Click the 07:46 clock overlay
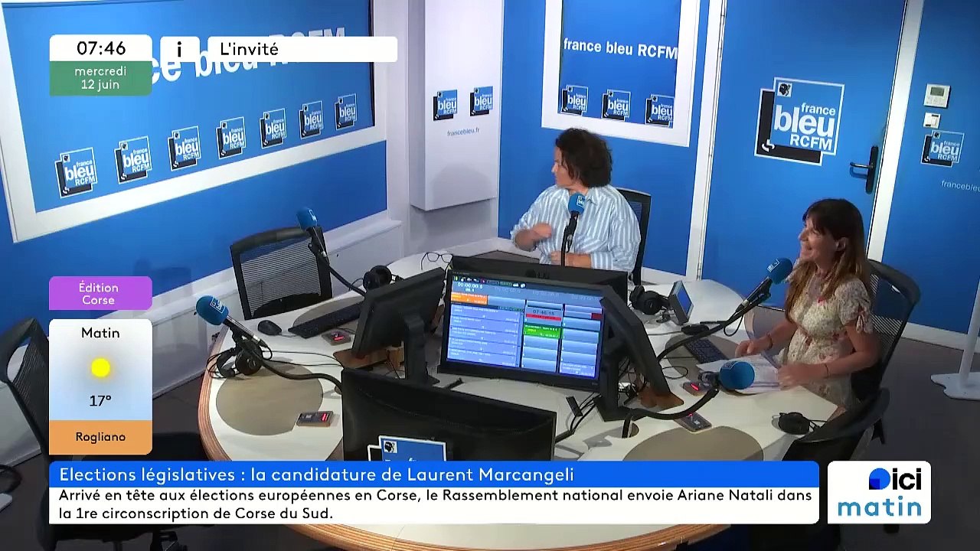Screen dimensions: 980x551 point(101,48)
